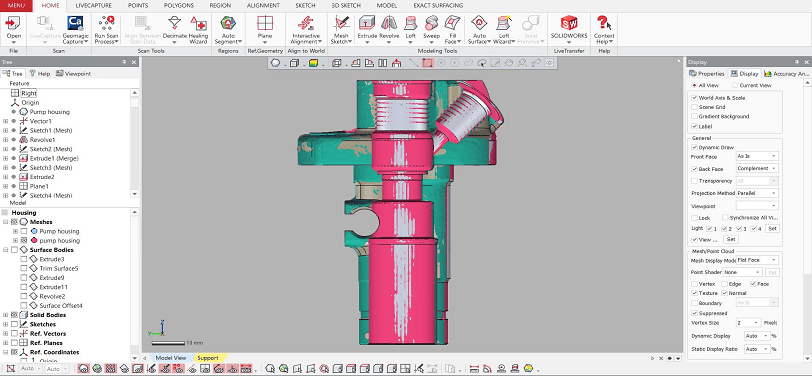
Task: Open the Viewpoint tab in Tree panel
Action: [74, 74]
